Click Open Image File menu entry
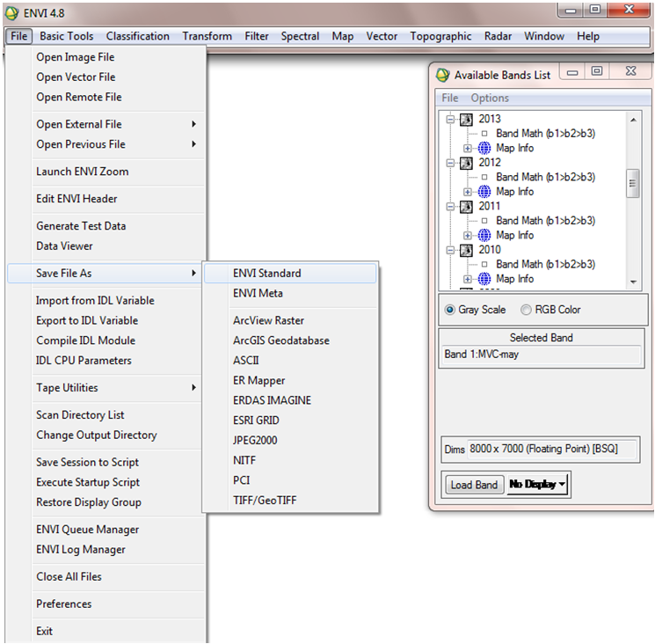 106,57
